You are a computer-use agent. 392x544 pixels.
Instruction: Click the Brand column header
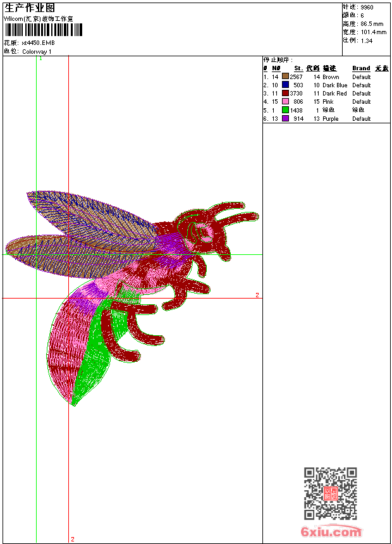361,68
